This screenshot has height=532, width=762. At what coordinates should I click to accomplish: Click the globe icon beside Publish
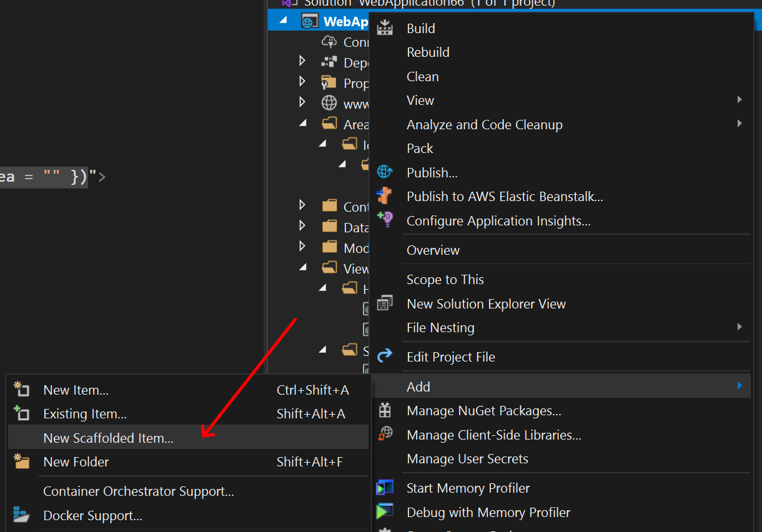pos(385,172)
